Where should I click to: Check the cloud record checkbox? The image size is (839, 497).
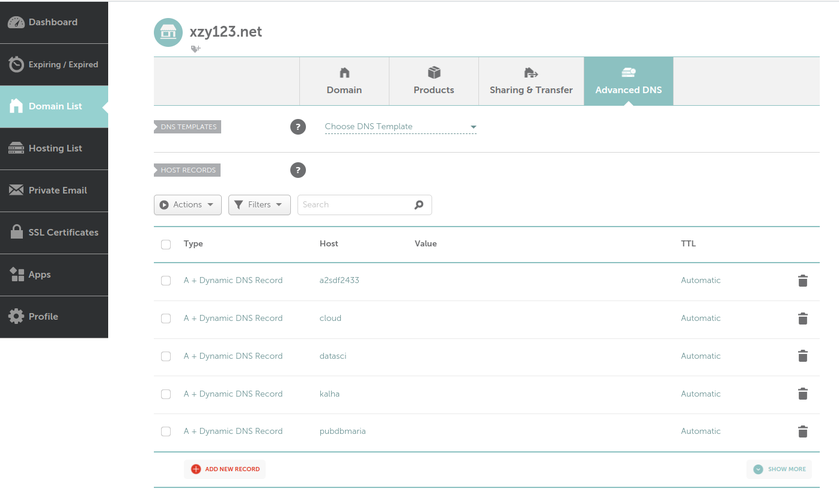[x=166, y=318]
